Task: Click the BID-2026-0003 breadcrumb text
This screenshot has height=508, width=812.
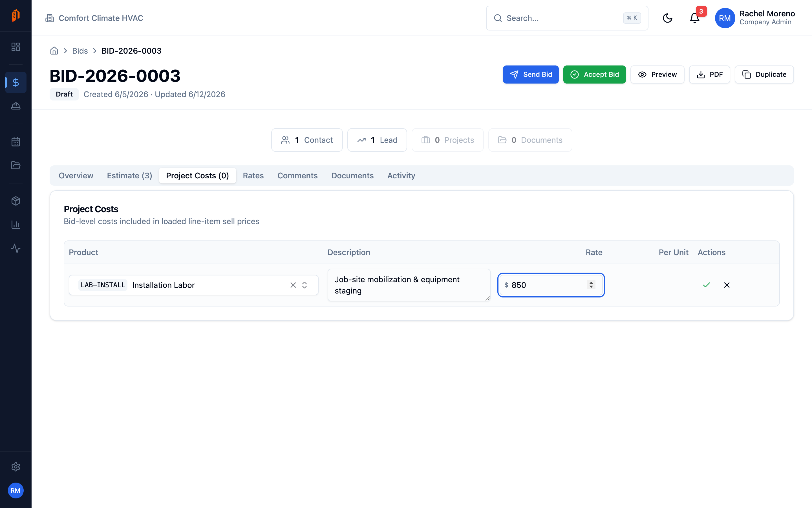Action: 132,51
